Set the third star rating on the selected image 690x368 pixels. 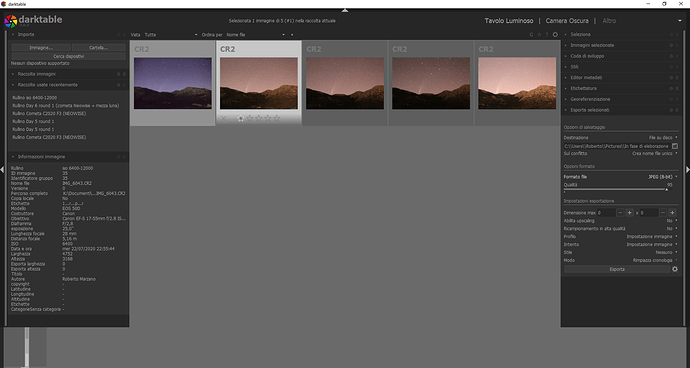pos(259,118)
